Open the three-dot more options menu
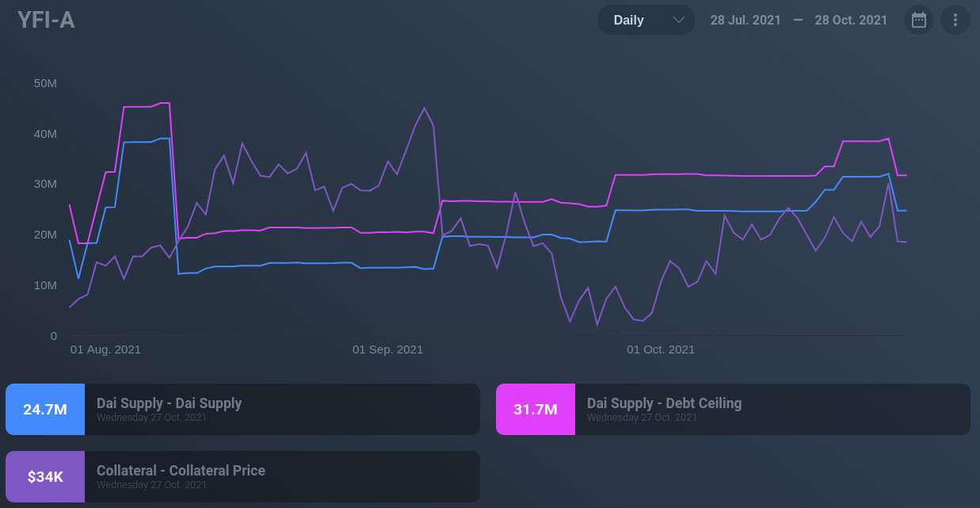 955,20
